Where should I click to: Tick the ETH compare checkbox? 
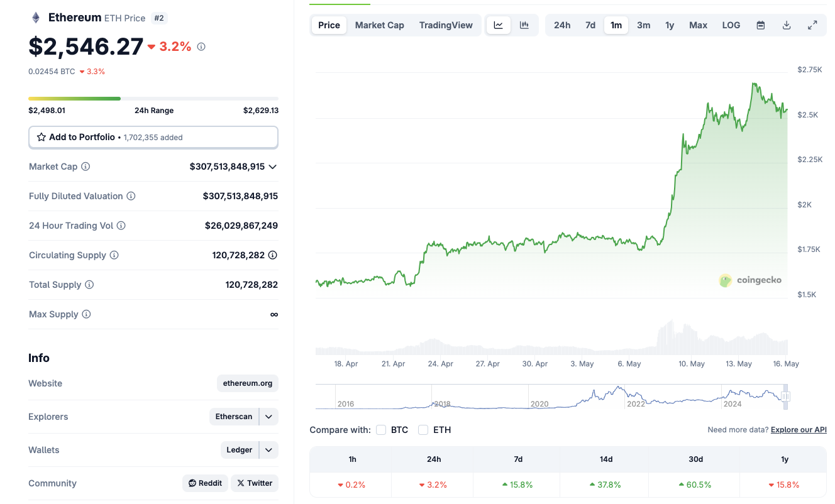point(423,430)
